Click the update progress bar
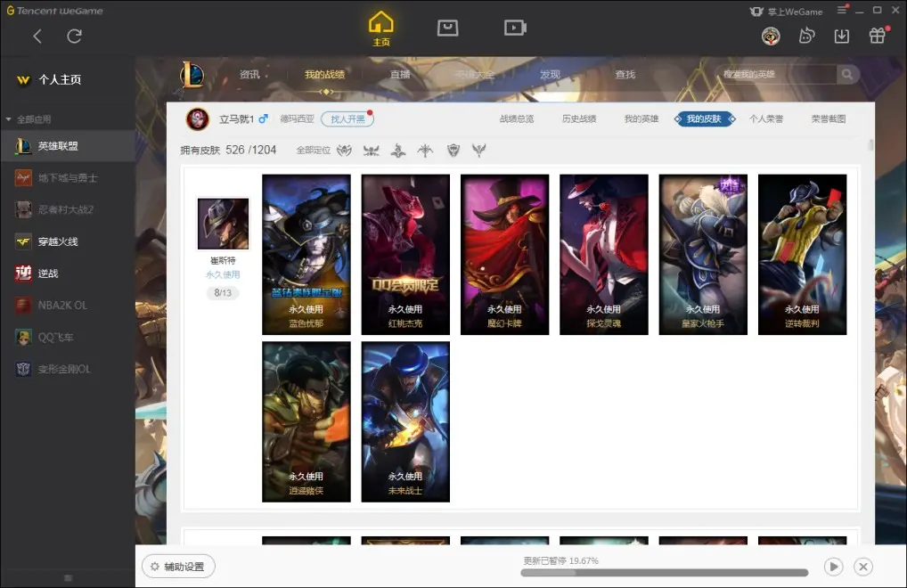 point(664,573)
